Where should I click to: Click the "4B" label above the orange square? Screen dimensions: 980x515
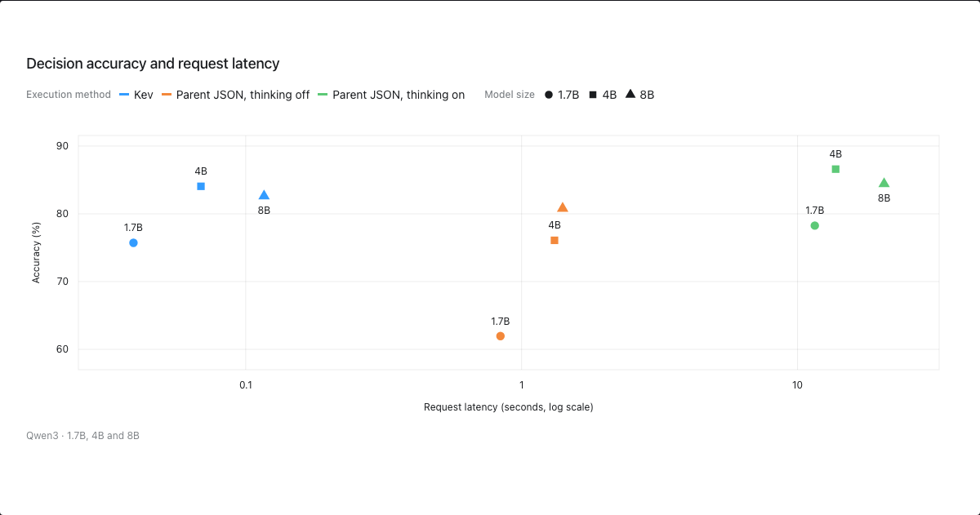[555, 225]
